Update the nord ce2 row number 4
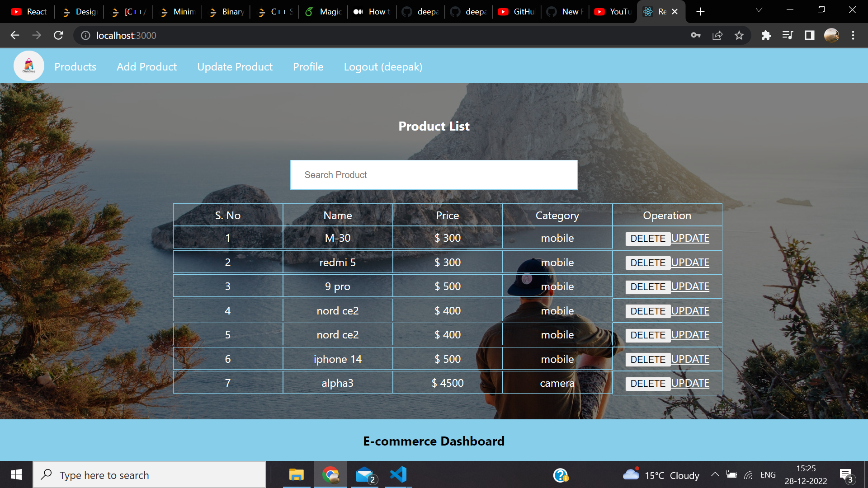868x488 pixels. pyautogui.click(x=690, y=311)
